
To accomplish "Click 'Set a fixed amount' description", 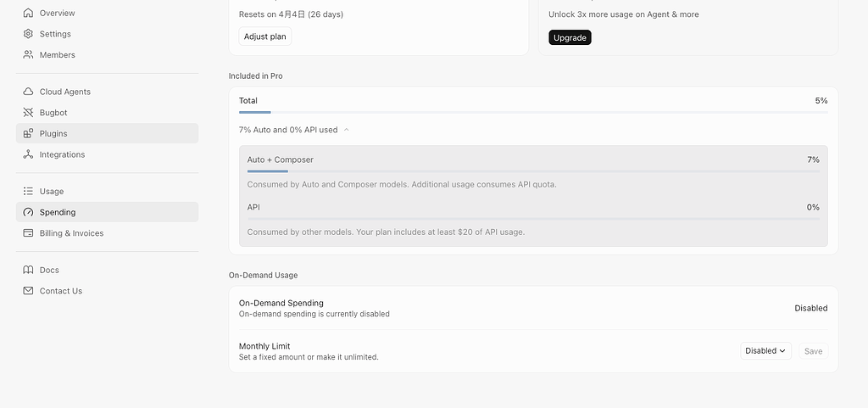I will [309, 357].
